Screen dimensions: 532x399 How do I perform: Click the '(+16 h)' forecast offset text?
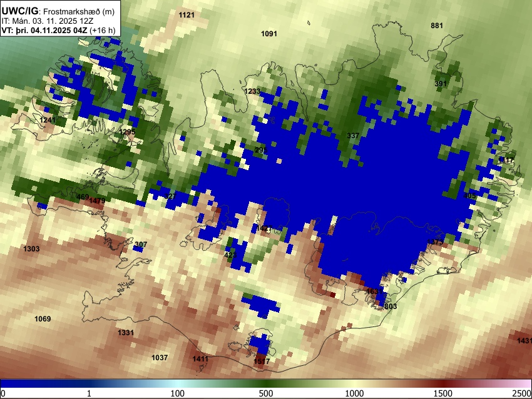pyautogui.click(x=103, y=30)
